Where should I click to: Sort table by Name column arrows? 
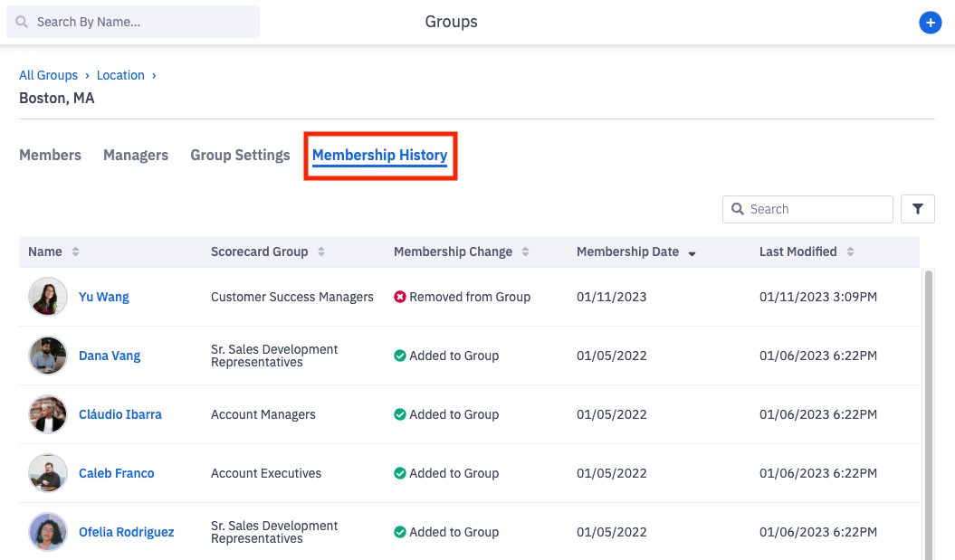pos(76,252)
